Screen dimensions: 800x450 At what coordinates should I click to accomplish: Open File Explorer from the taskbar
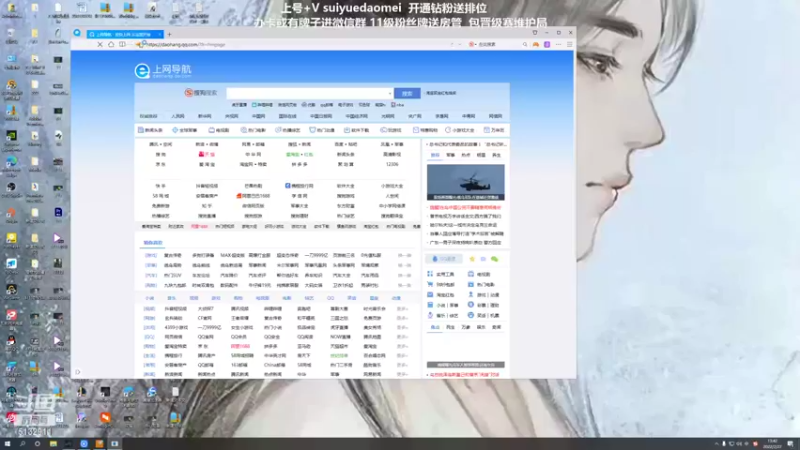[53, 444]
